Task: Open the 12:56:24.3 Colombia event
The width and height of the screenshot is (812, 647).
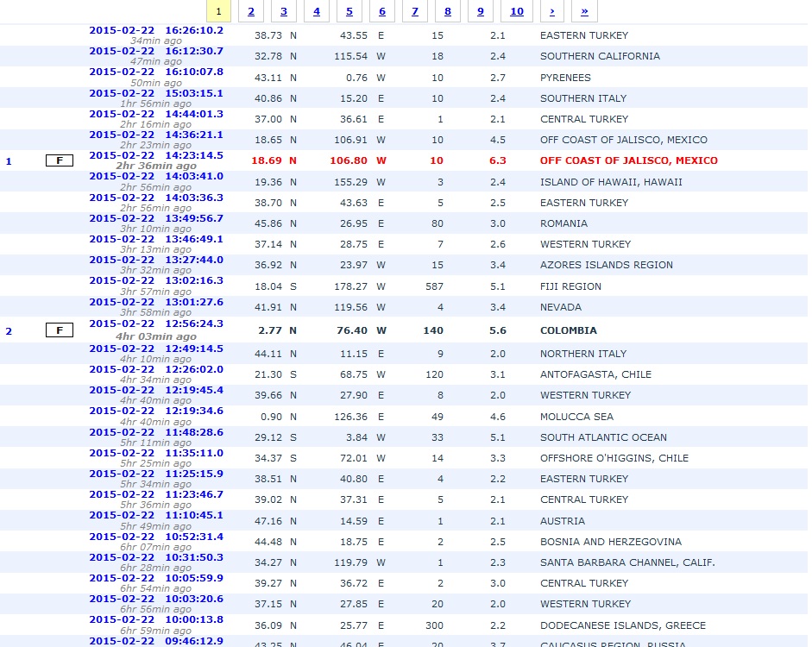Action: tap(156, 324)
